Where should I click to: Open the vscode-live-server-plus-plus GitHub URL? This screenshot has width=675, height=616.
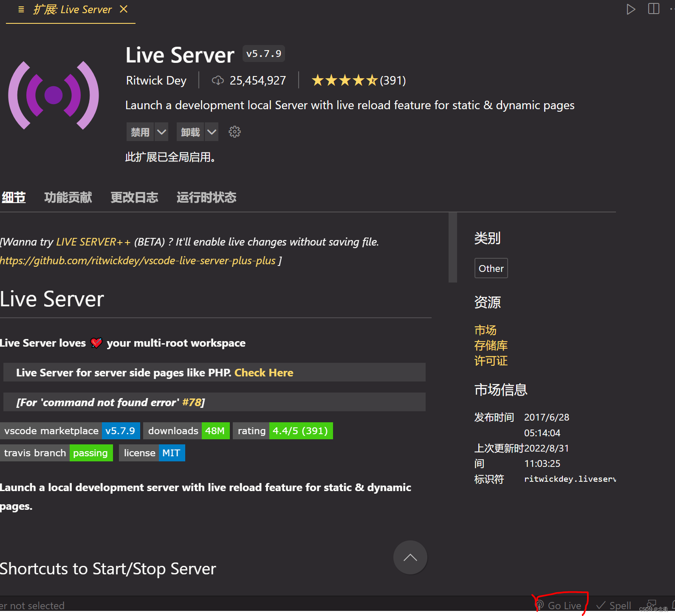(x=138, y=261)
